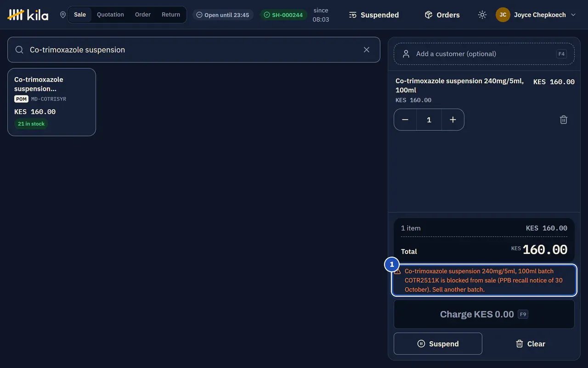The image size is (588, 368).
Task: Switch to Sale mode
Action: (x=80, y=15)
